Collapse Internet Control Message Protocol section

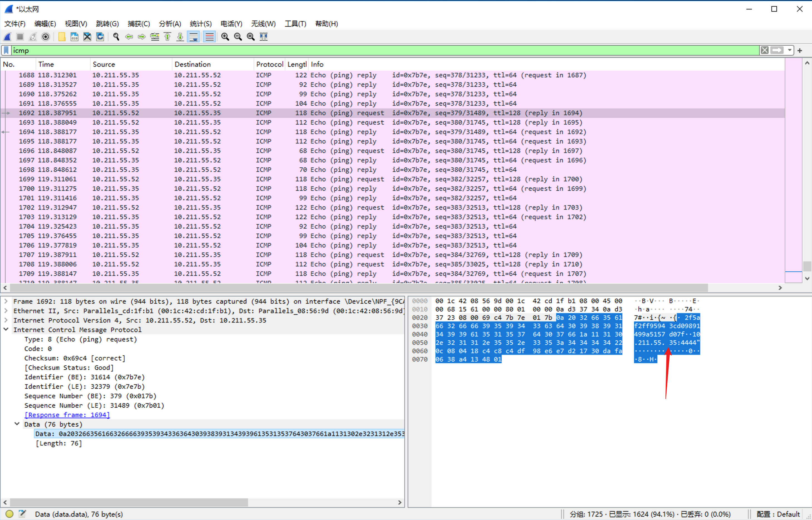(x=6, y=330)
